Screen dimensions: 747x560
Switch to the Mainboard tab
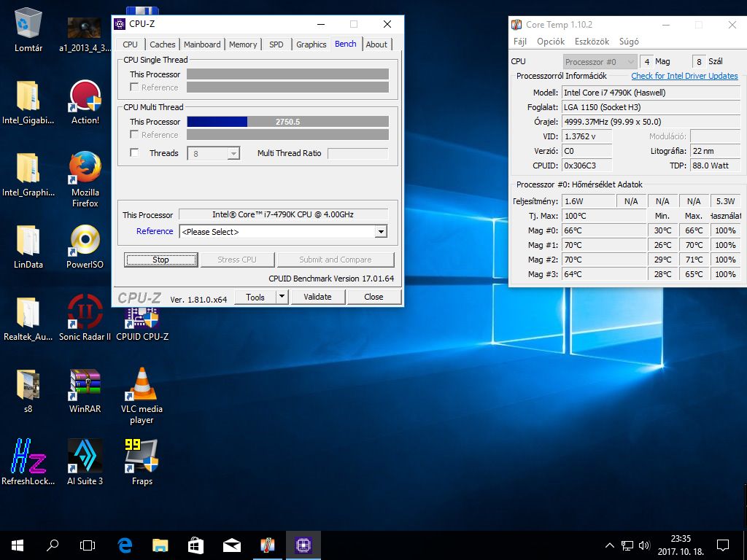pos(202,44)
